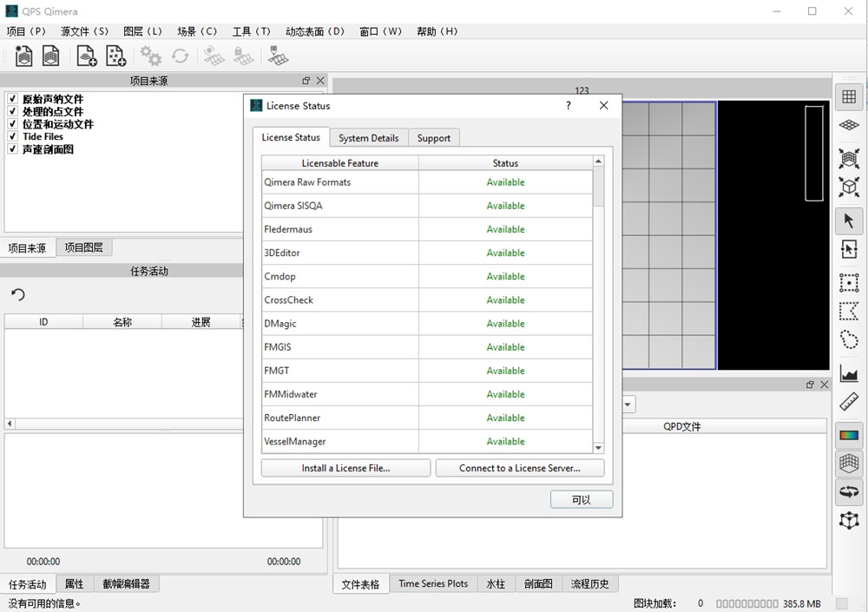Open the 图层 (L) menu
The height and width of the screenshot is (612, 868).
coord(143,31)
